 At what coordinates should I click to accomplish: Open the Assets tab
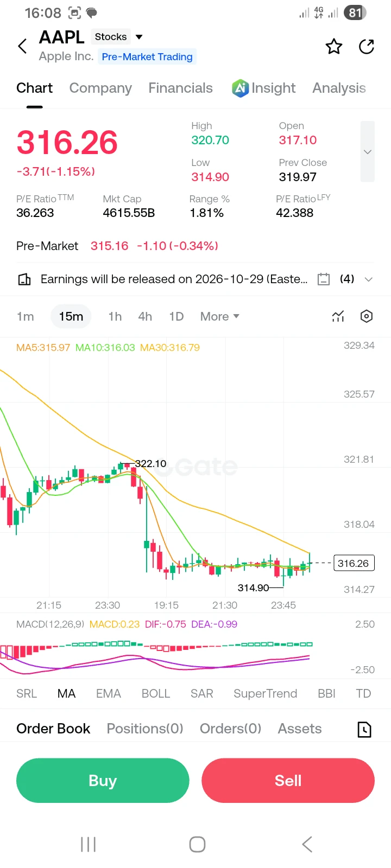(x=300, y=729)
